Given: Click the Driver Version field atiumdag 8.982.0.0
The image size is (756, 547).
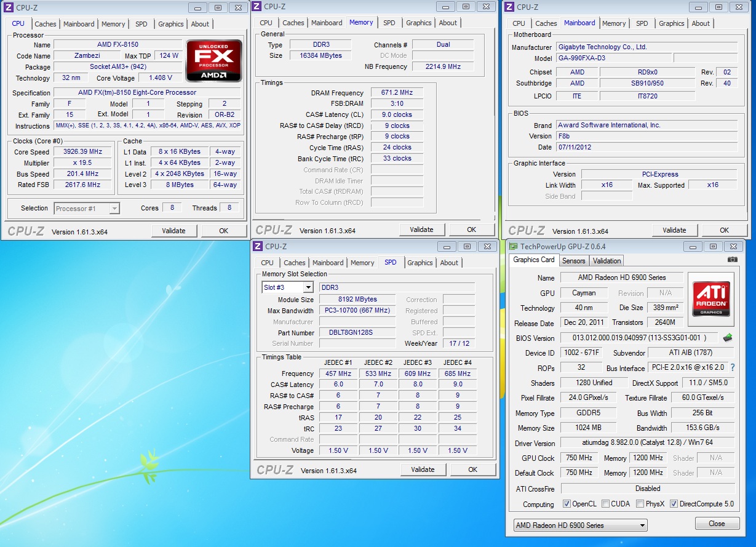Looking at the screenshot, I should click(x=648, y=444).
